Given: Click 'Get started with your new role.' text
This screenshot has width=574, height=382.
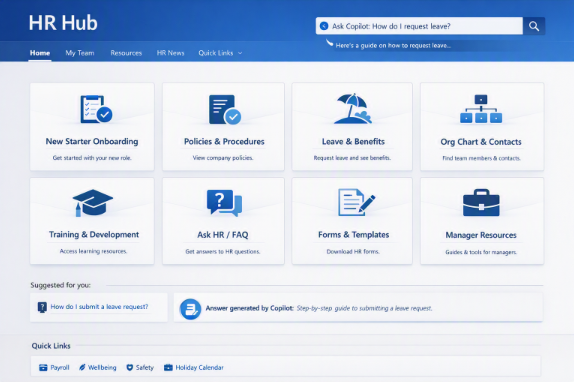Looking at the screenshot, I should (92, 158).
